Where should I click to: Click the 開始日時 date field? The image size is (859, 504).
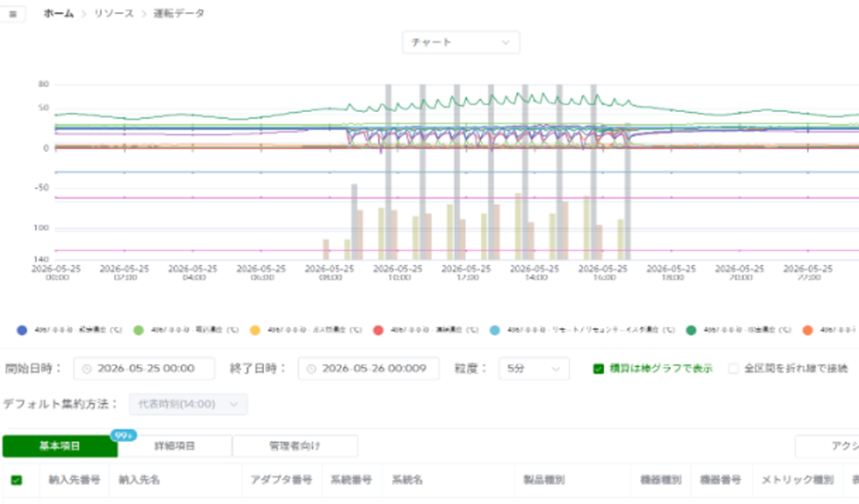coord(144,369)
